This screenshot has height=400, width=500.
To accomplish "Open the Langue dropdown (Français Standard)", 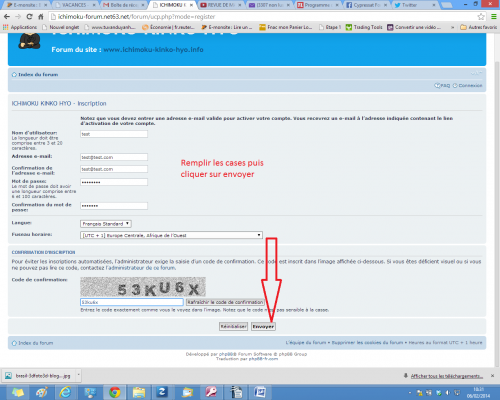I will click(106, 224).
